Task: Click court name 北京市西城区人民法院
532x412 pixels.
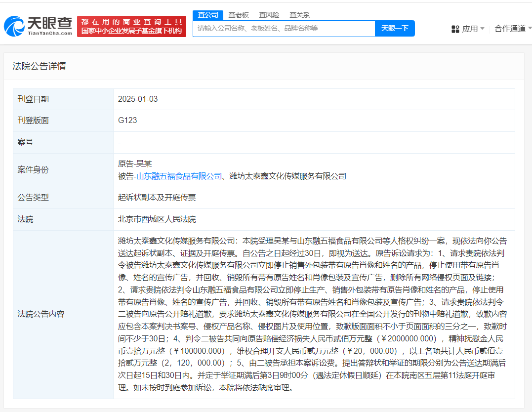Action: [157, 219]
